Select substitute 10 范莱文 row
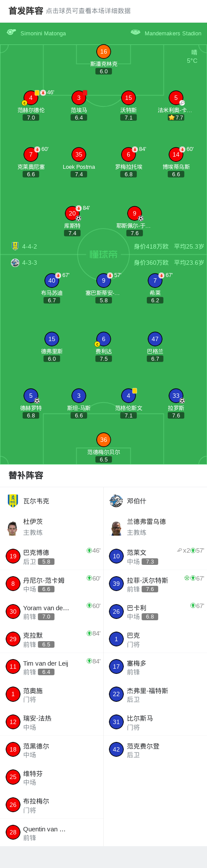 pos(155,556)
